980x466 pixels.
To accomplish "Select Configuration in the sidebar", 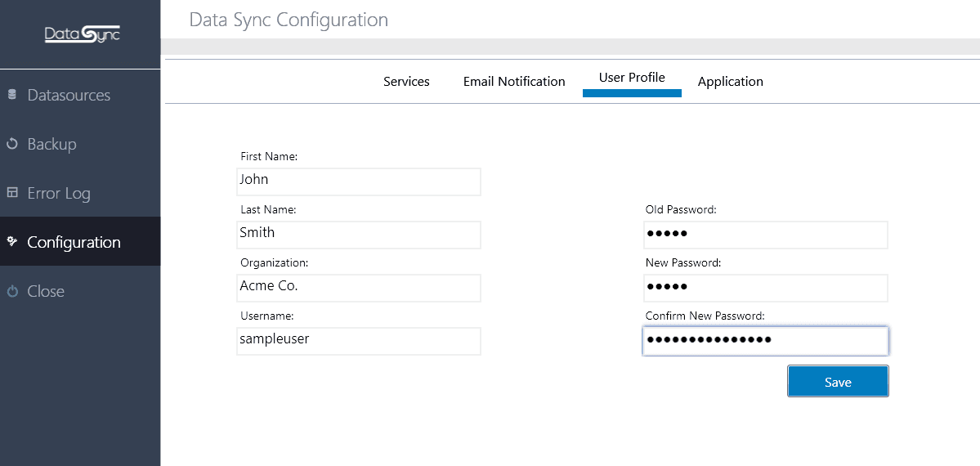I will click(80, 241).
